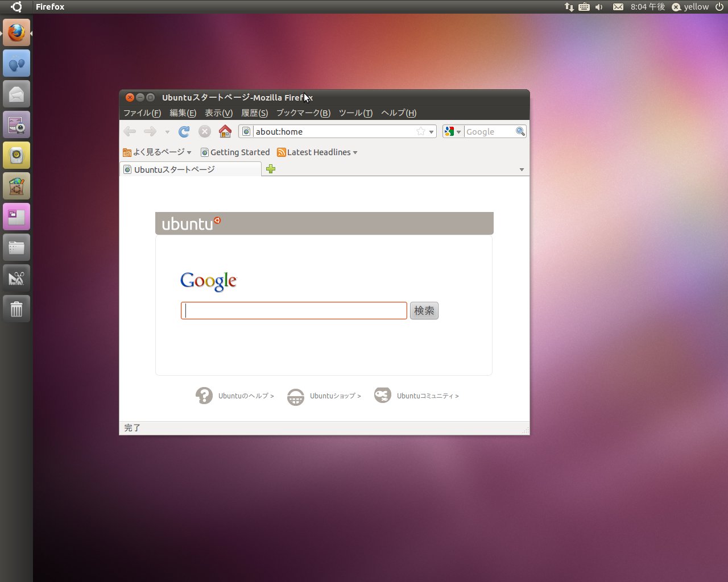Click the Stop loading button
The width and height of the screenshot is (728, 582).
point(205,132)
